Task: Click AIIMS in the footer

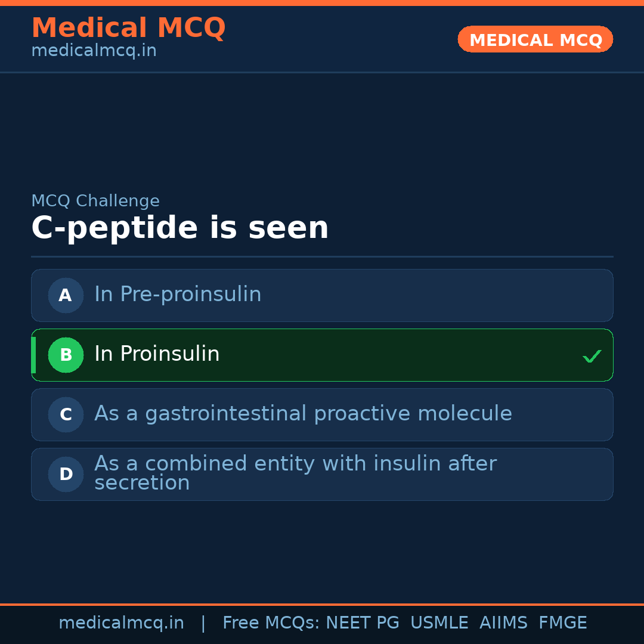Action: (x=503, y=623)
